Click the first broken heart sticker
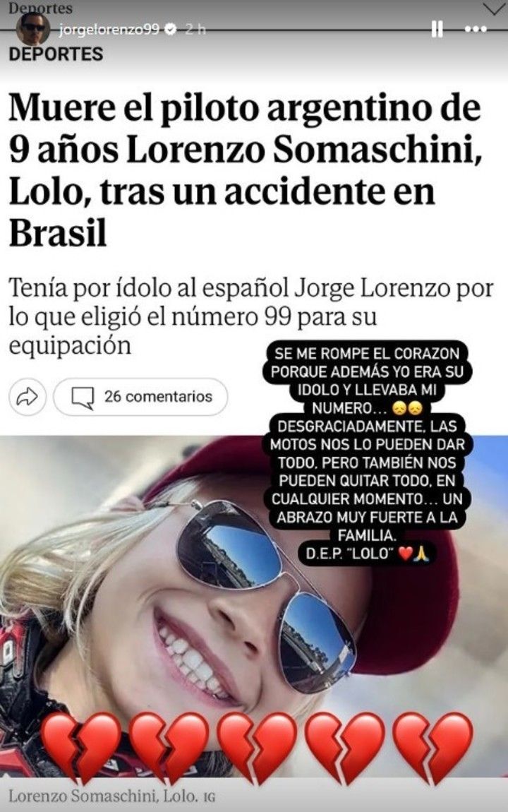508x812 pixels. point(80,748)
